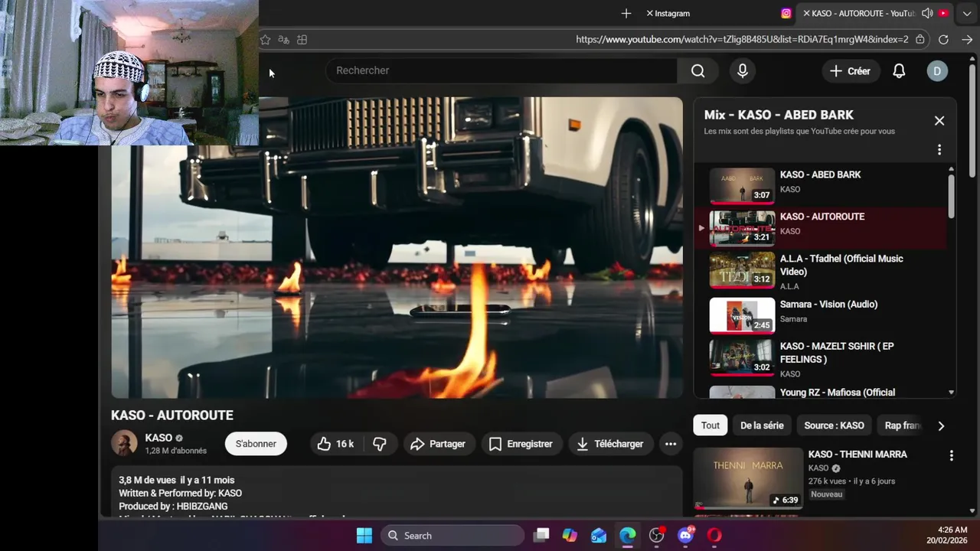Dislike the video with the thumbs-down
The width and height of the screenshot is (980, 551).
(x=380, y=444)
